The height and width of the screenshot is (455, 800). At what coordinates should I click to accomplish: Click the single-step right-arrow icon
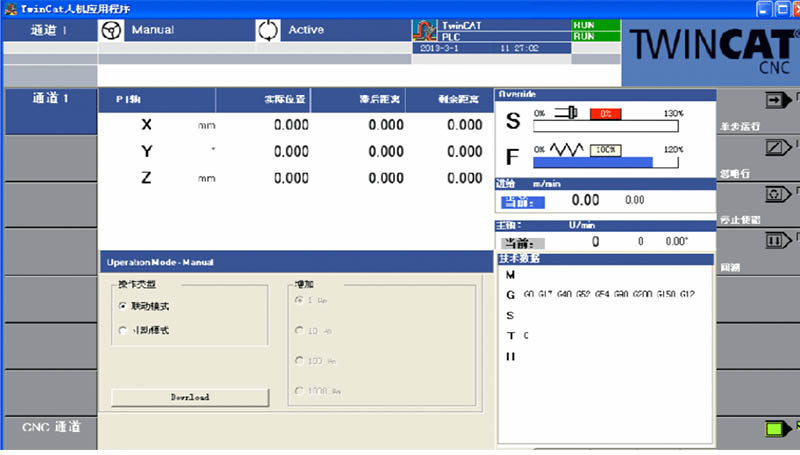pyautogui.click(x=778, y=100)
